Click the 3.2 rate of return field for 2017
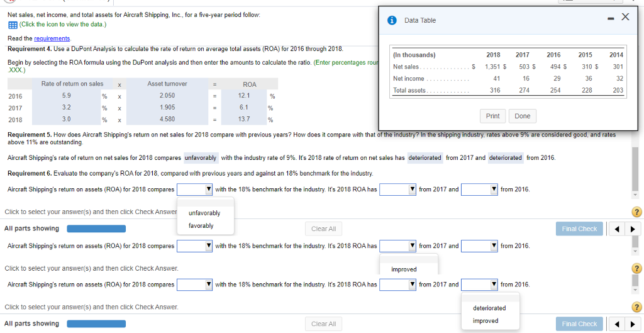644x333 pixels. [x=65, y=108]
